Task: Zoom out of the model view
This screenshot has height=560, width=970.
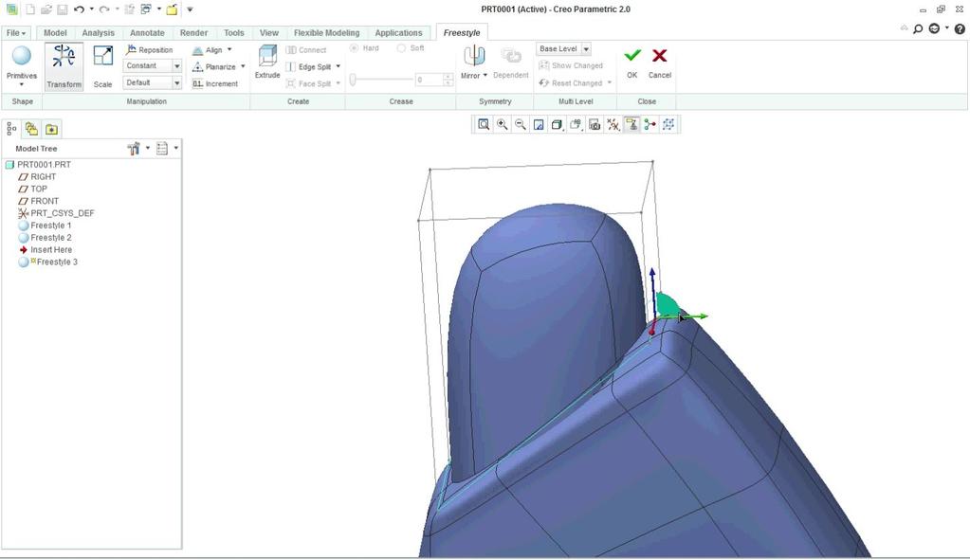Action: tap(521, 125)
